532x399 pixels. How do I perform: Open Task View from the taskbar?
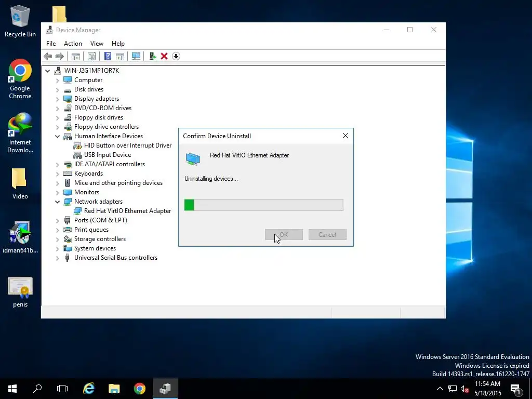(62, 389)
